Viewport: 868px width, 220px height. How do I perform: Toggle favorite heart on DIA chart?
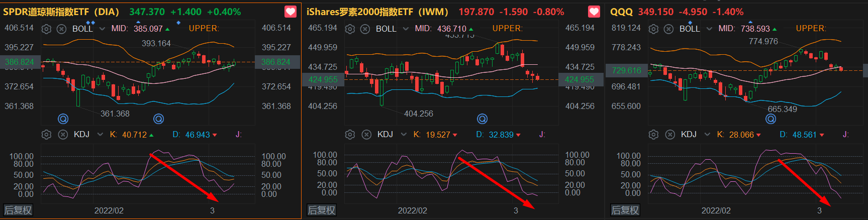click(x=291, y=12)
